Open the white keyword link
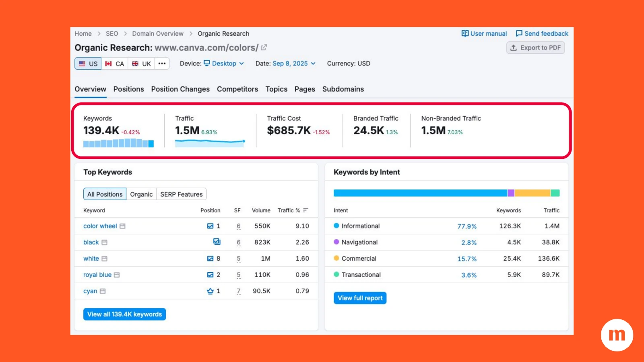The width and height of the screenshot is (644, 362). point(91,259)
